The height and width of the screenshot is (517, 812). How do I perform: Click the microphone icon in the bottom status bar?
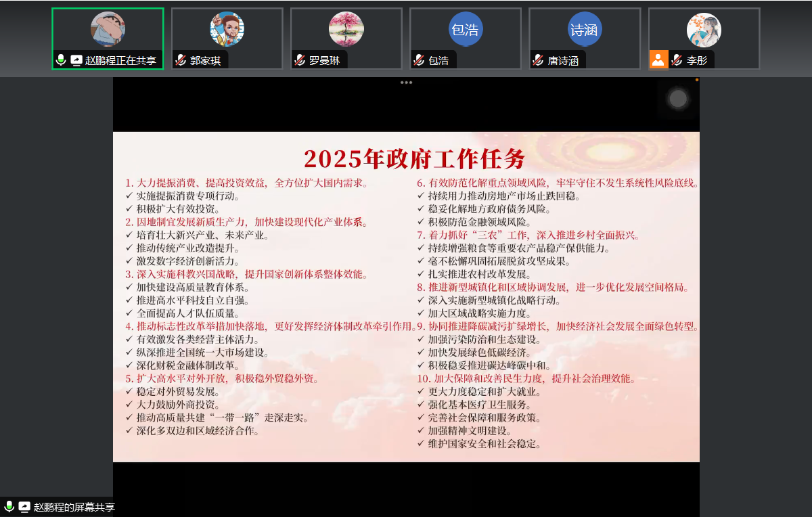[9, 505]
